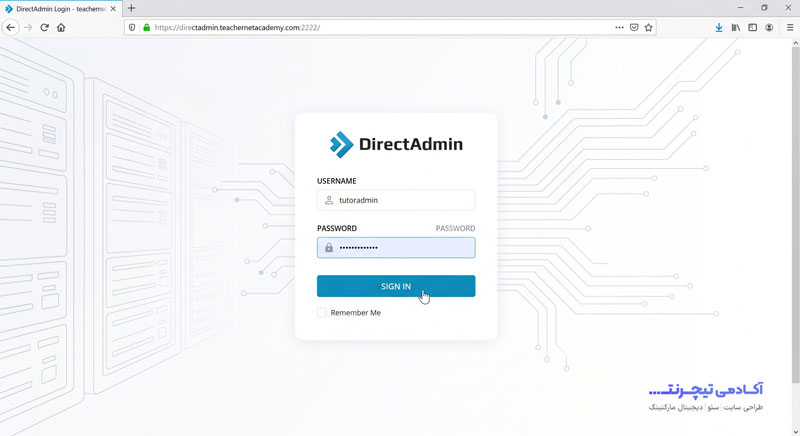
Task: Close the DirectAdmin Login tab
Action: pos(113,9)
